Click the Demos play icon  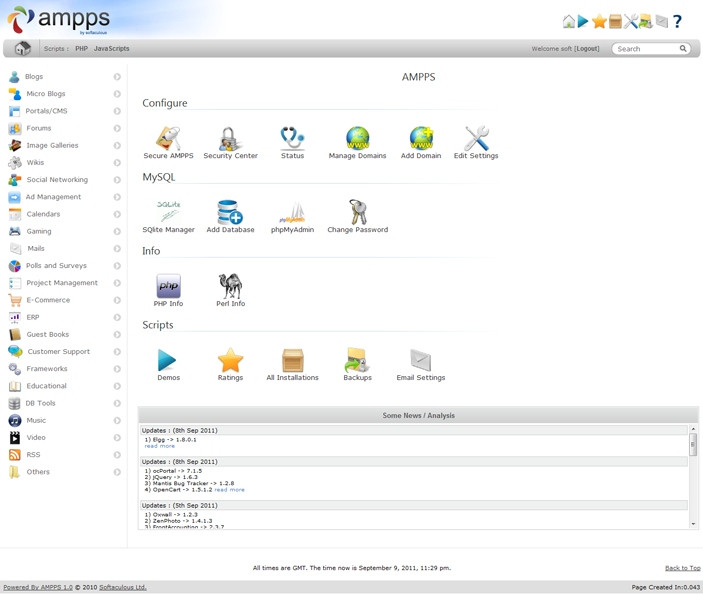(x=167, y=360)
